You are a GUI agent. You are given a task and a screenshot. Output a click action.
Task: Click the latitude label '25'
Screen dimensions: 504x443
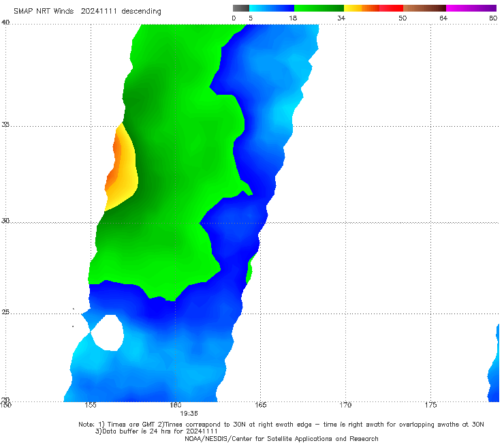(5, 311)
